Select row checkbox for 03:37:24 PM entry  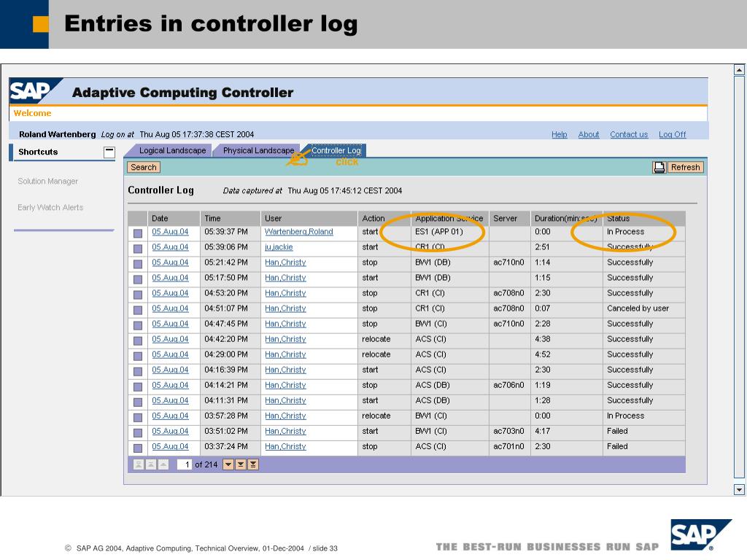tap(138, 448)
